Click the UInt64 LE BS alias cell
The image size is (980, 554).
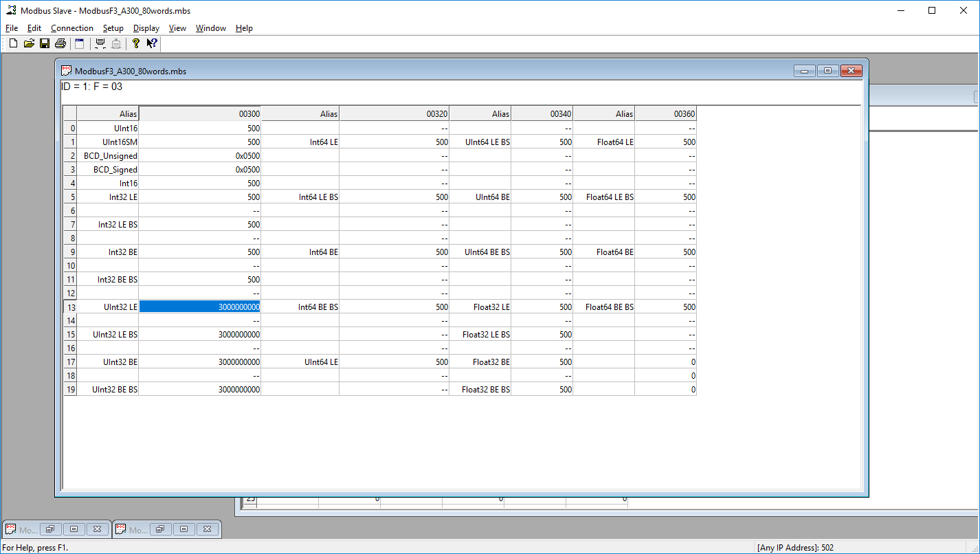click(x=480, y=142)
